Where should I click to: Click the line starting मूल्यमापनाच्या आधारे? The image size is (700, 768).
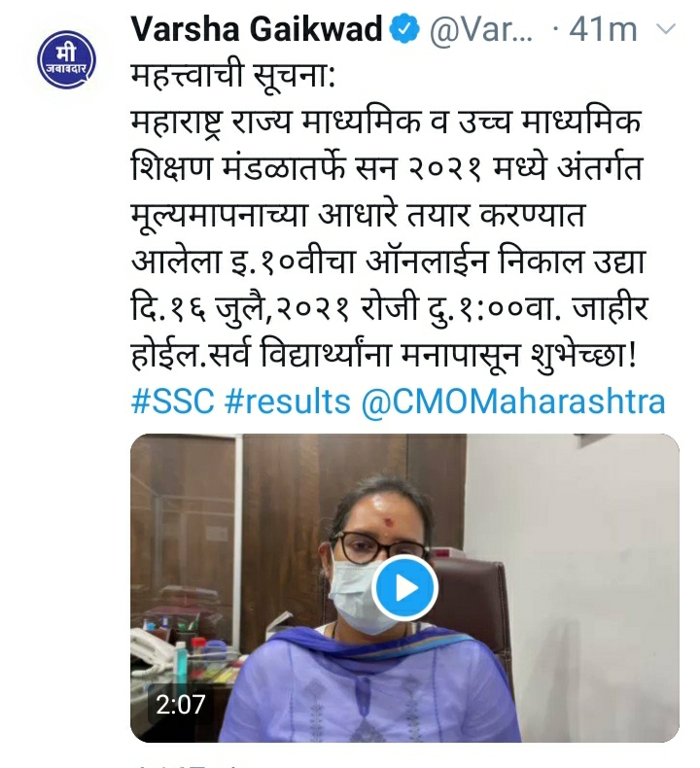point(358,216)
